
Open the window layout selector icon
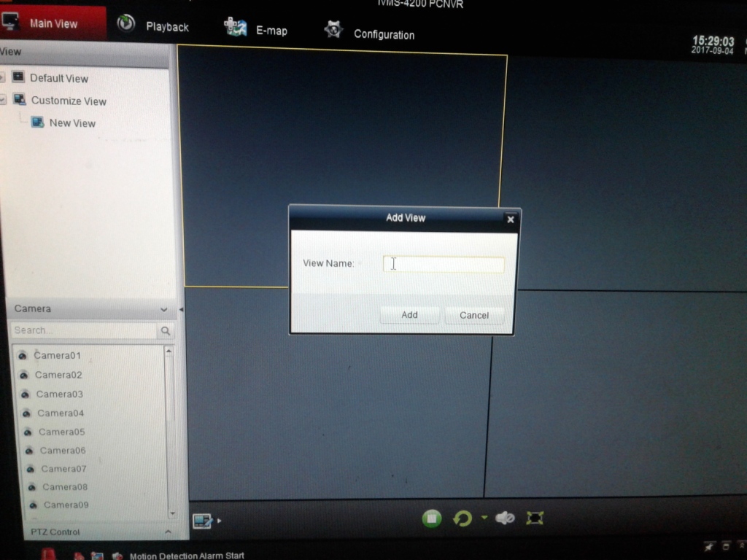[202, 521]
